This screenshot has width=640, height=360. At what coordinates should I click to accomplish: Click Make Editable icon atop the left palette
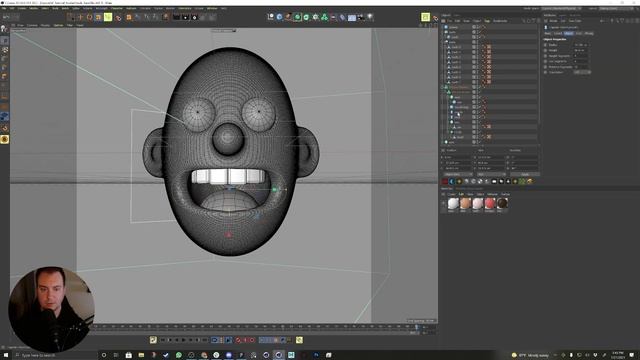point(4,29)
